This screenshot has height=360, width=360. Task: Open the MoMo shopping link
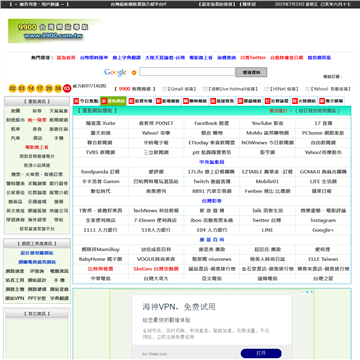267,133
